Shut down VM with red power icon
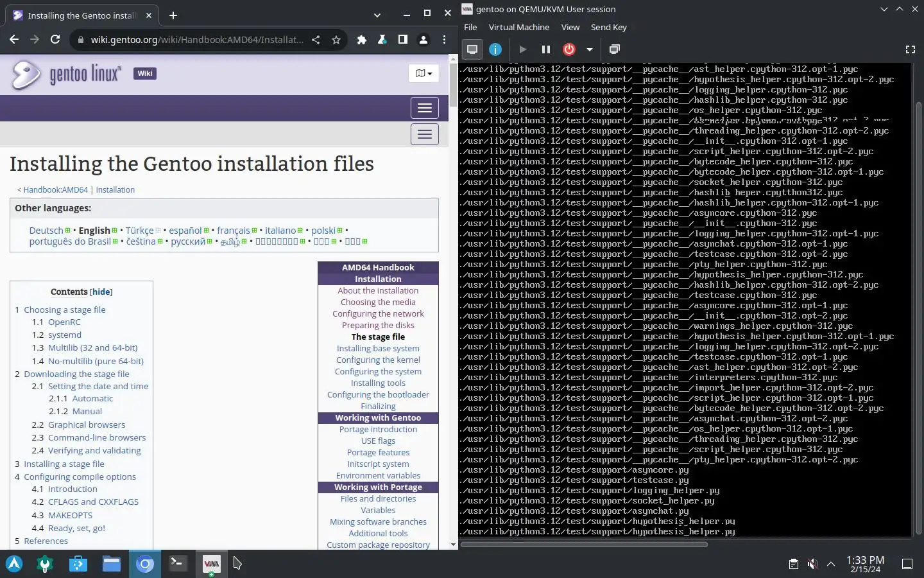This screenshot has height=578, width=924. [x=569, y=49]
